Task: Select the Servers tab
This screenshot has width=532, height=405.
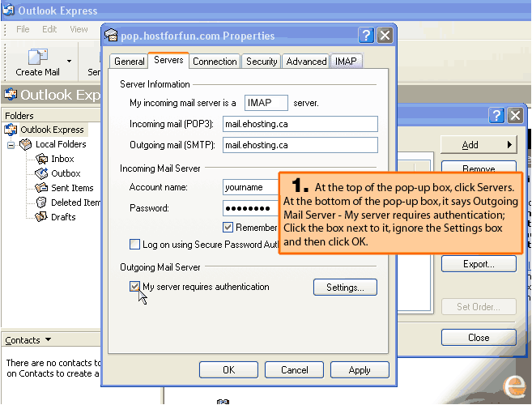Action: click(168, 60)
